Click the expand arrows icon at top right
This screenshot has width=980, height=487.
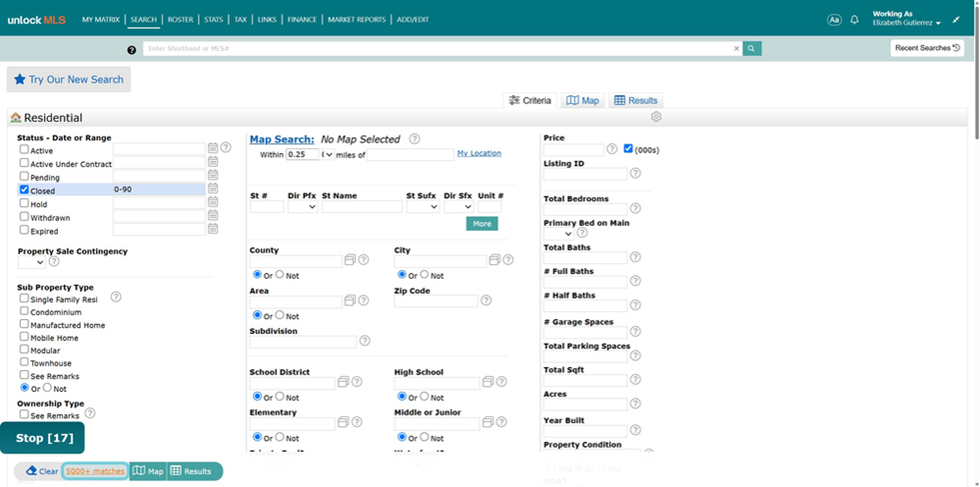(956, 20)
